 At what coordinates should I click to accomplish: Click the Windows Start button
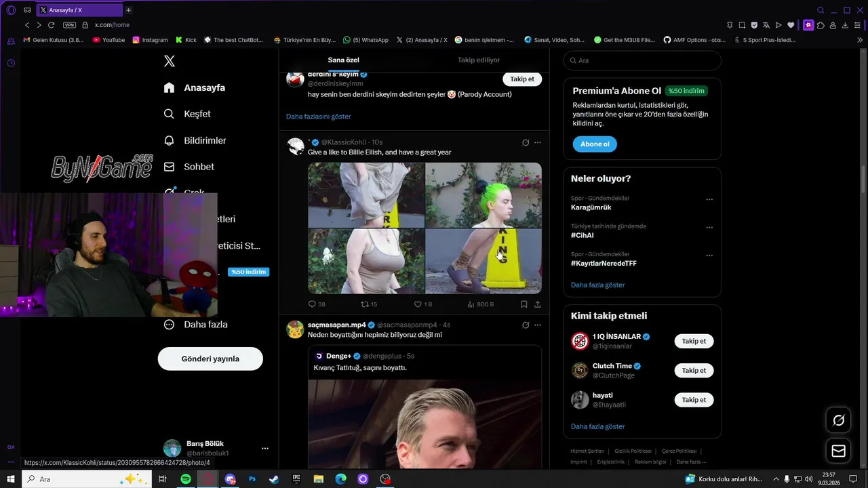coord(11,479)
